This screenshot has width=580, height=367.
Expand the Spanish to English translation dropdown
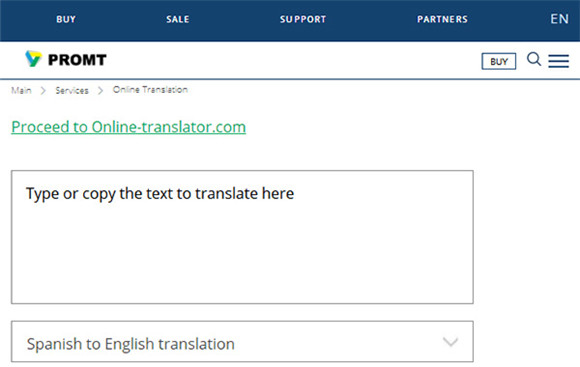(242, 341)
